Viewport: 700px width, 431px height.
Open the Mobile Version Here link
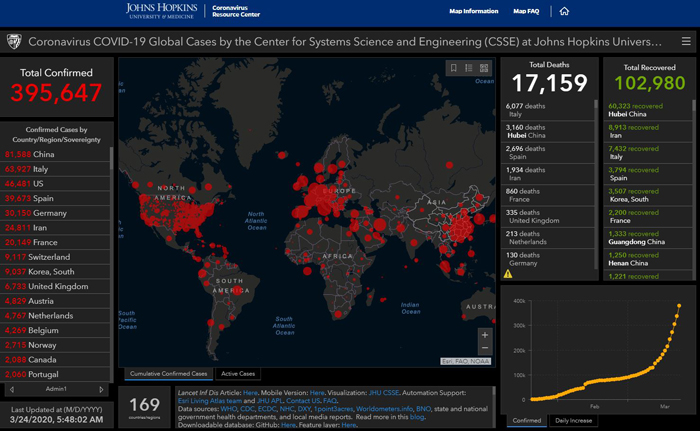[x=317, y=393]
